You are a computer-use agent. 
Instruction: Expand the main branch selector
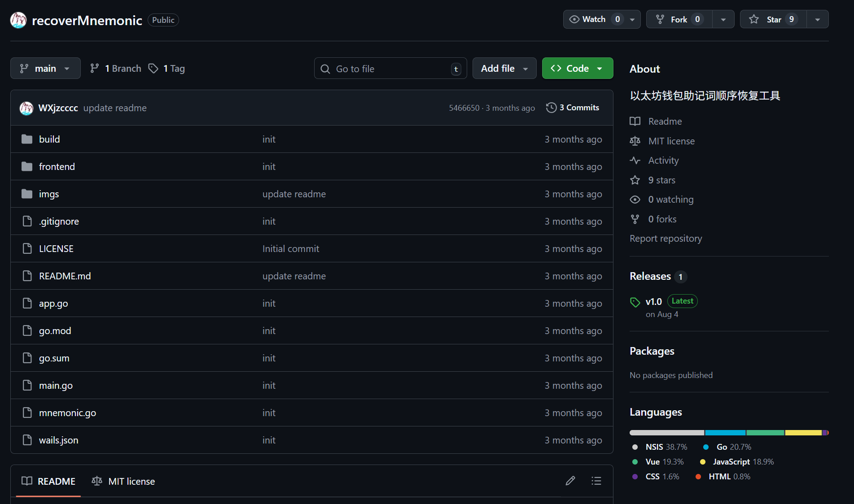45,68
